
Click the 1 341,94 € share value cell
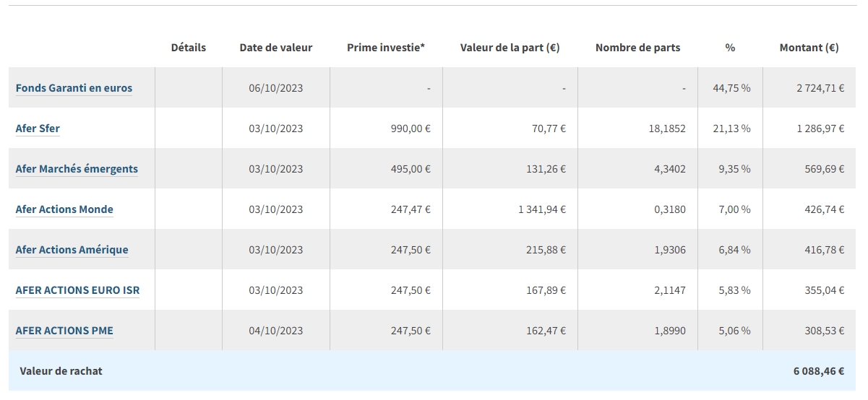coord(541,209)
